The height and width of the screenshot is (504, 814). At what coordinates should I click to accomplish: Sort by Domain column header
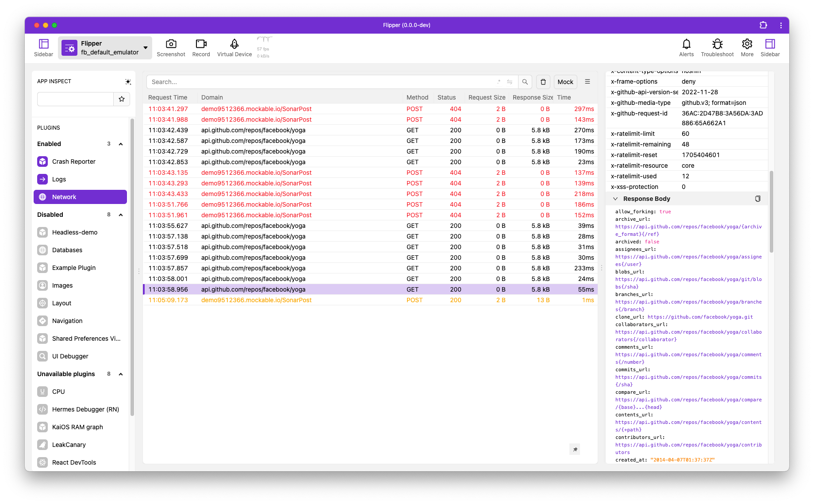click(212, 97)
